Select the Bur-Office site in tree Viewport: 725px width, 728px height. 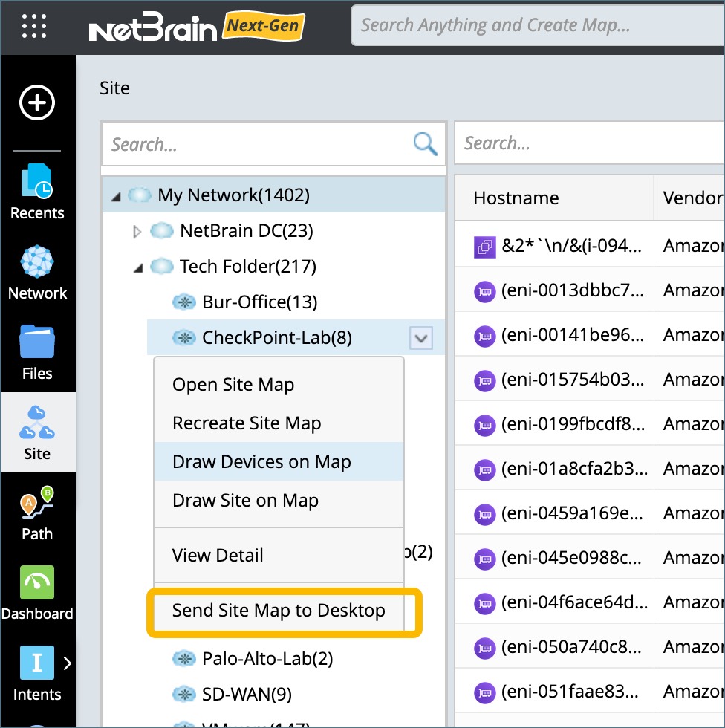click(x=259, y=302)
